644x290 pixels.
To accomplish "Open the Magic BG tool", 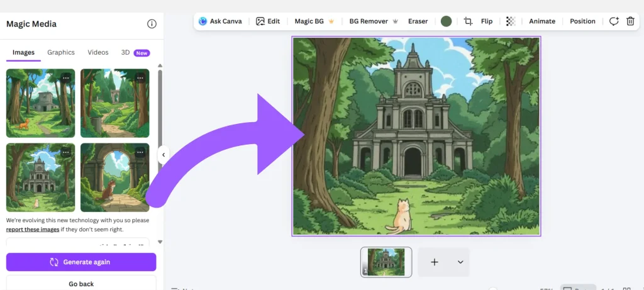I will tap(314, 21).
